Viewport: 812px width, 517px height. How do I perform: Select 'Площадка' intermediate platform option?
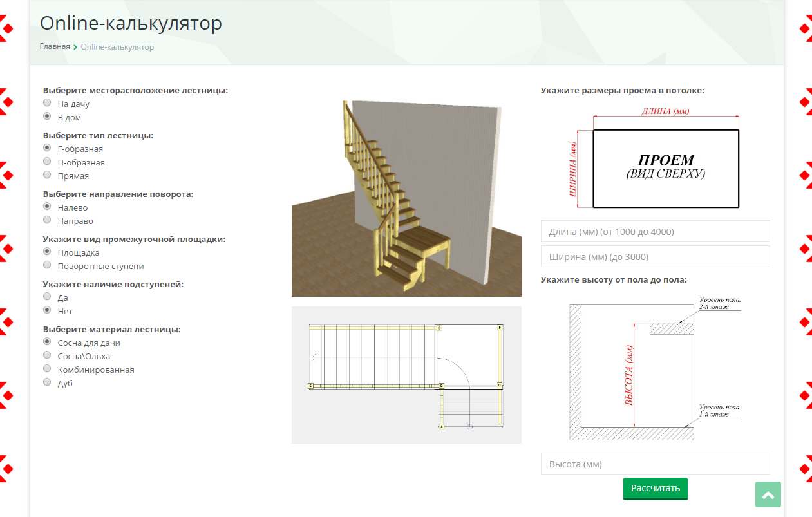pos(47,252)
